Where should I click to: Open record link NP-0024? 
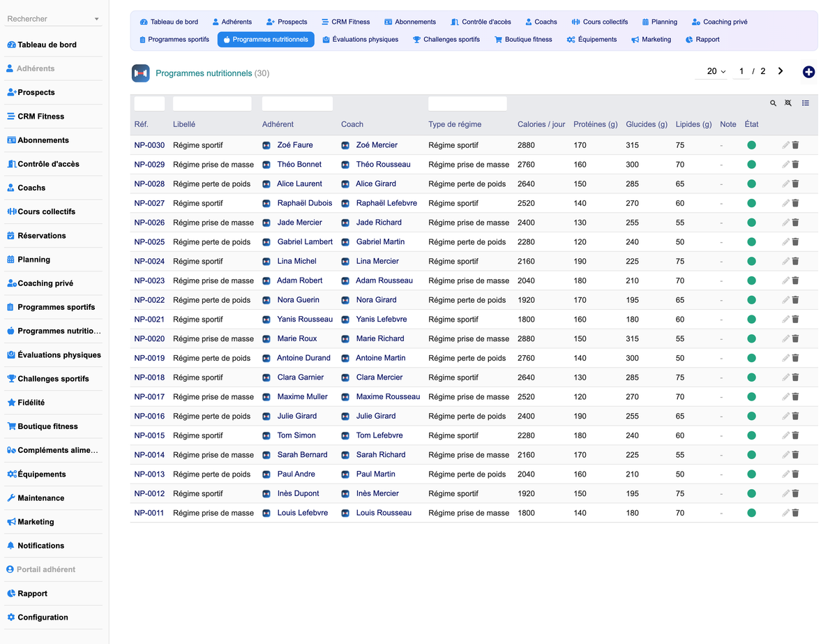point(149,261)
